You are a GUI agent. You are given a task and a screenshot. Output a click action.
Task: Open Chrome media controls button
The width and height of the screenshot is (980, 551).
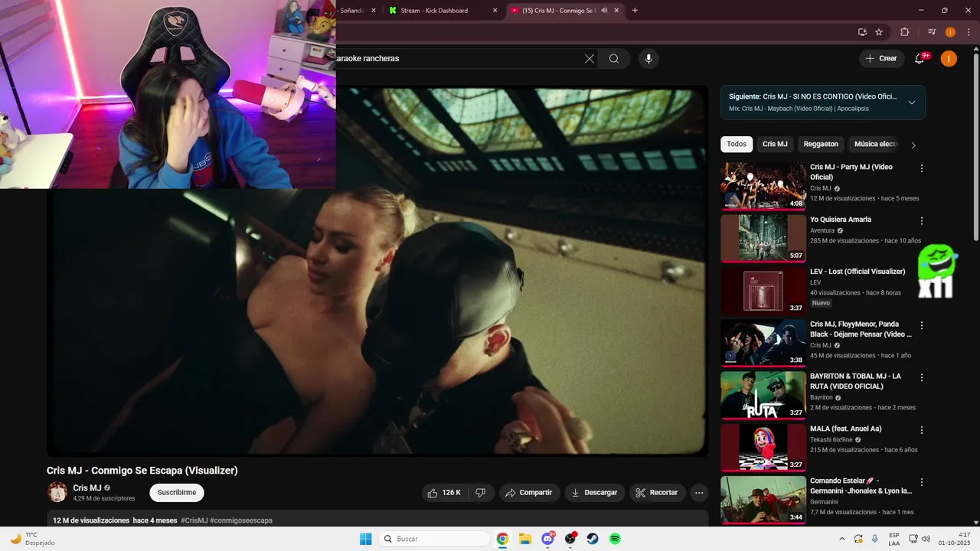point(932,32)
